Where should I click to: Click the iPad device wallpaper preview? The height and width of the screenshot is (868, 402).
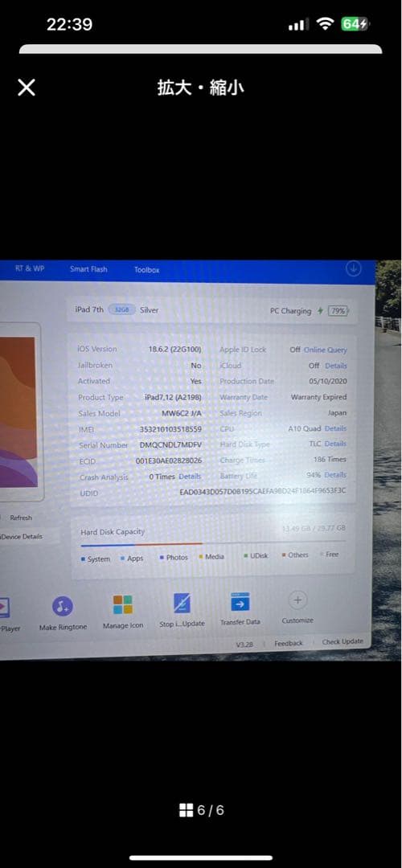pyautogui.click(x=18, y=412)
